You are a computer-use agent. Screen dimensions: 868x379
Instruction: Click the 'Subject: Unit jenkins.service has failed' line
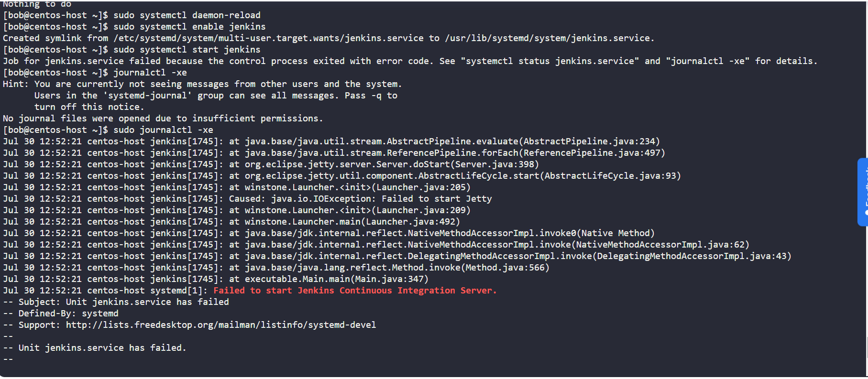click(123, 302)
